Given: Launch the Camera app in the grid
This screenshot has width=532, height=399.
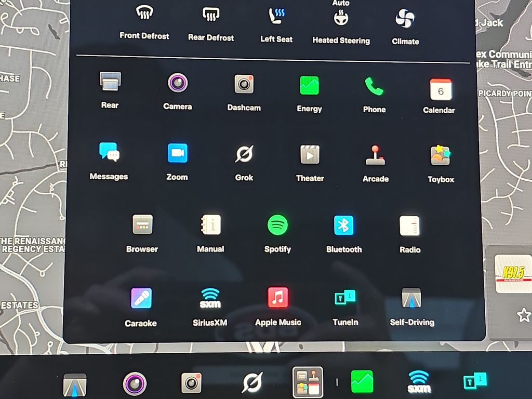Looking at the screenshot, I should coord(178,91).
